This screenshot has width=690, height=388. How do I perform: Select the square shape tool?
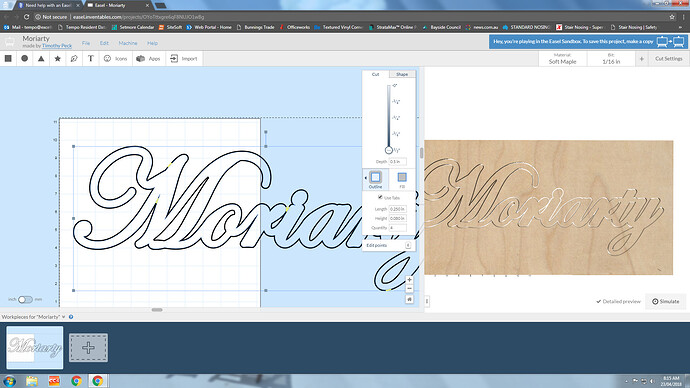(8, 59)
